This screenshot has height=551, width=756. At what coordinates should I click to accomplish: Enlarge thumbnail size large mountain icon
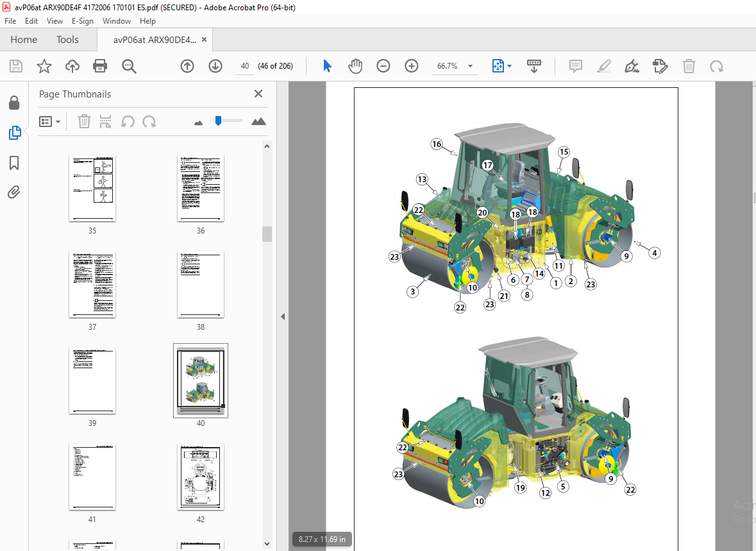258,121
